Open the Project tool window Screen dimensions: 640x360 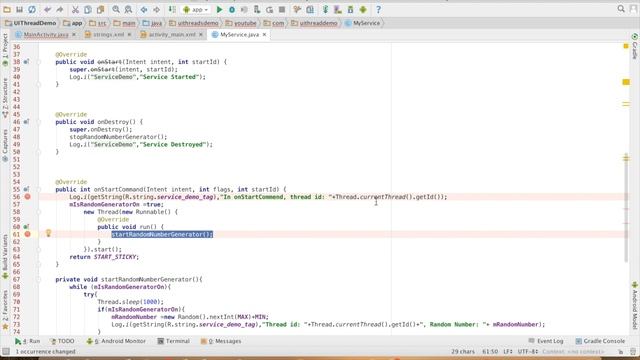coord(5,49)
